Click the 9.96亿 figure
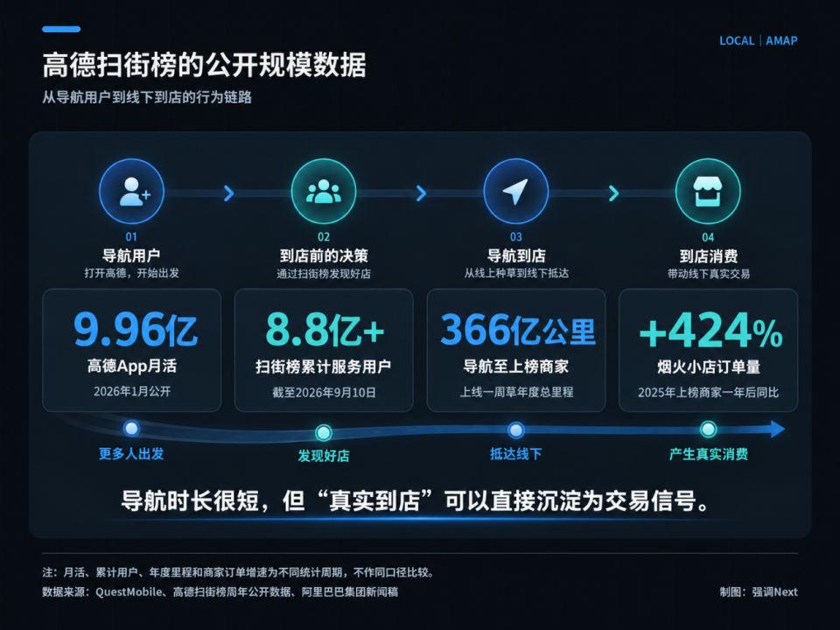The height and width of the screenshot is (630, 840). [136, 330]
